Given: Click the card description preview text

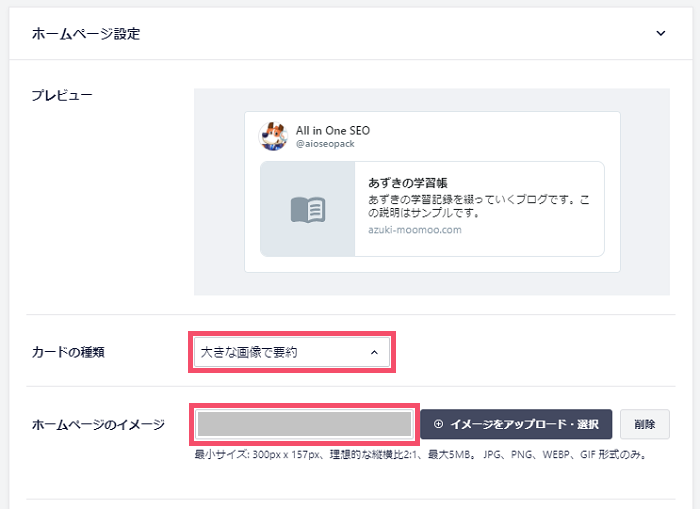Looking at the screenshot, I should pos(479,206).
